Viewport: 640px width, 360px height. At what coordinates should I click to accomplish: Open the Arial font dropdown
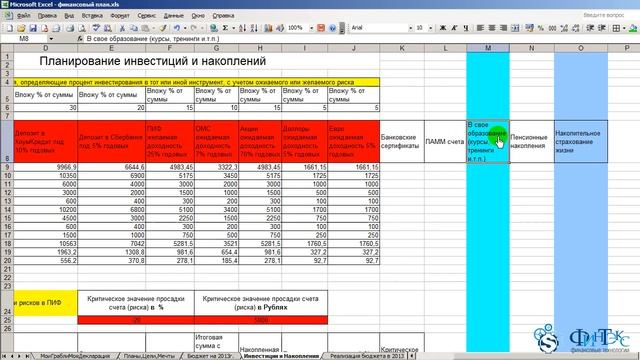[x=411, y=28]
